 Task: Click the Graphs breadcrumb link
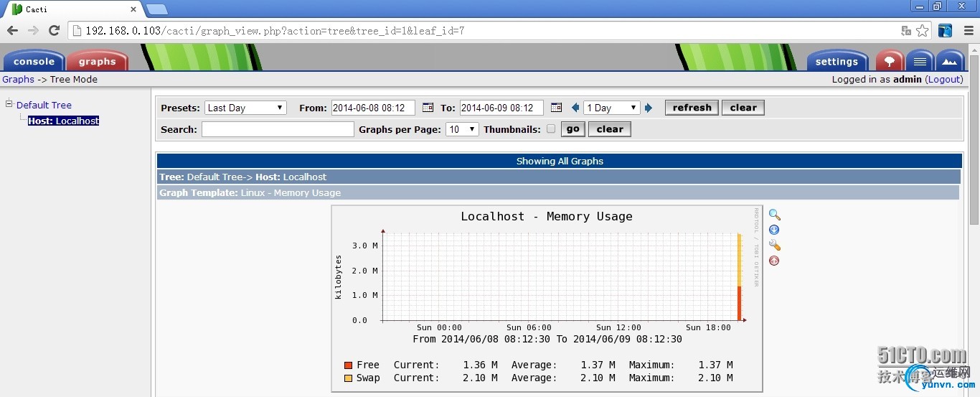[x=18, y=80]
